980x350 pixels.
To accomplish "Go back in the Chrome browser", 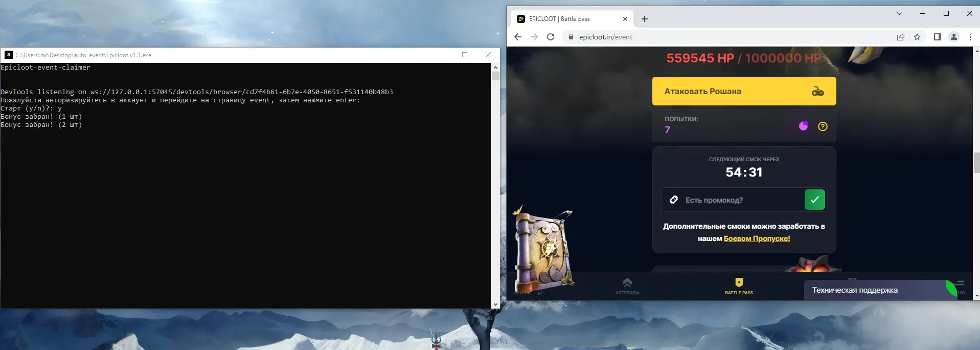I will [518, 37].
